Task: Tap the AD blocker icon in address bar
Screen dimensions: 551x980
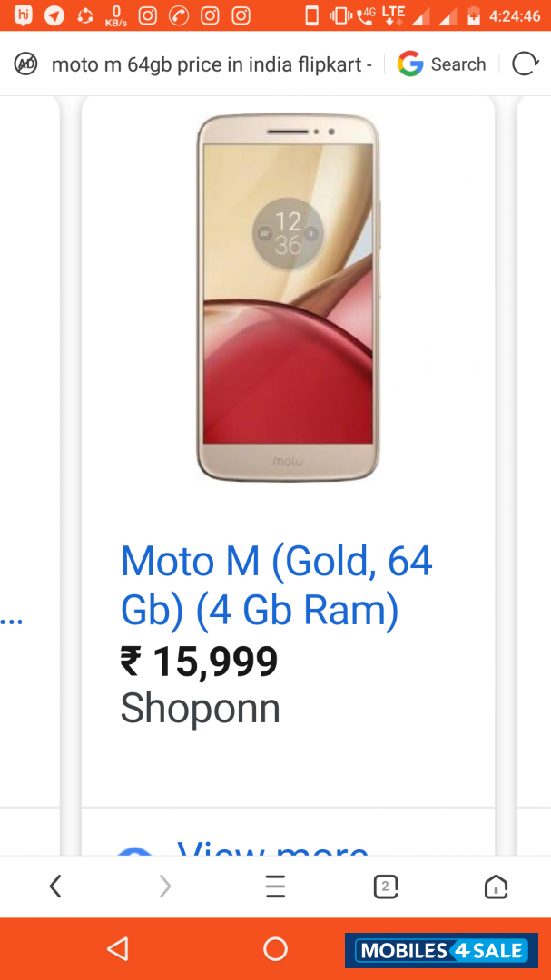Action: click(x=25, y=64)
